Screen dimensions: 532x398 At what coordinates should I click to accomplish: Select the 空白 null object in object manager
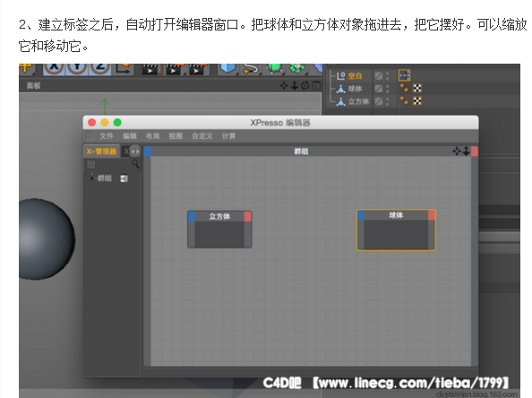coord(355,75)
